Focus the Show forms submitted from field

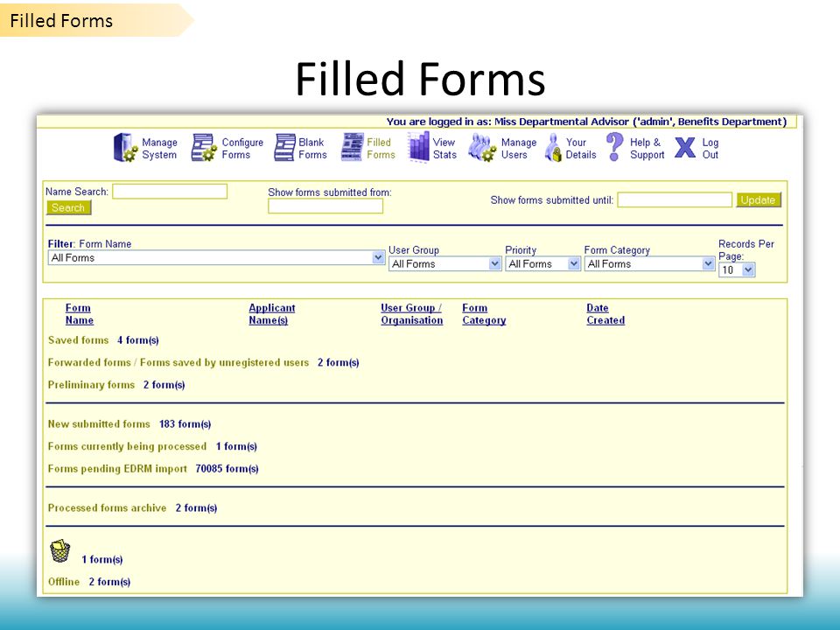[x=325, y=206]
